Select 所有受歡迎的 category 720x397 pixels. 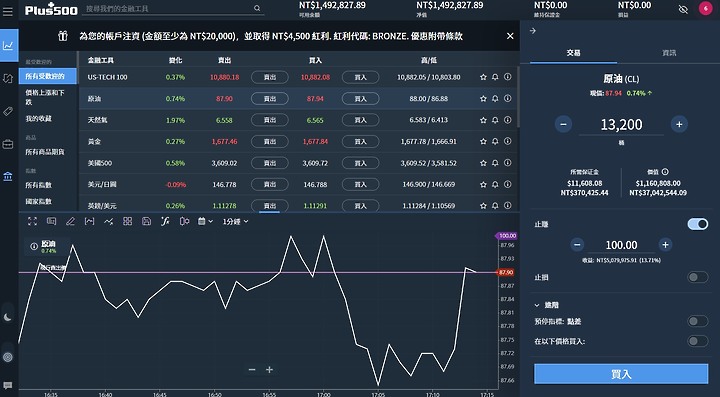coord(48,76)
